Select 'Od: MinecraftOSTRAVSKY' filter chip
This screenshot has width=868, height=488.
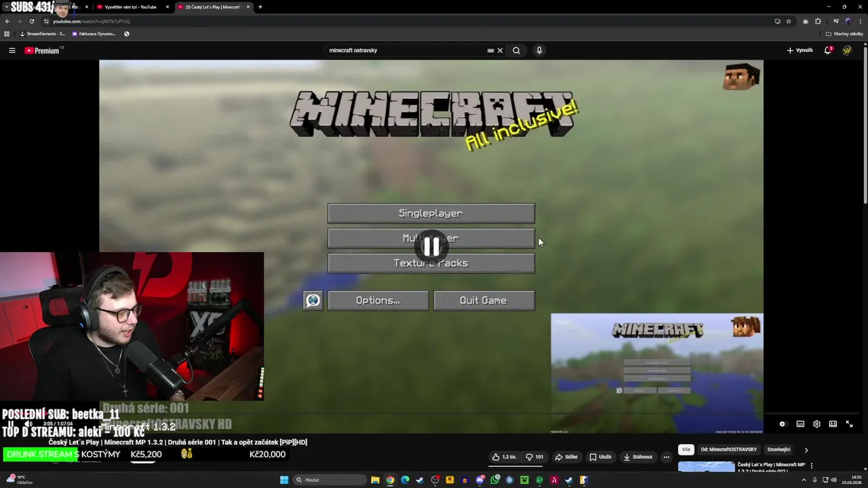[x=728, y=449]
